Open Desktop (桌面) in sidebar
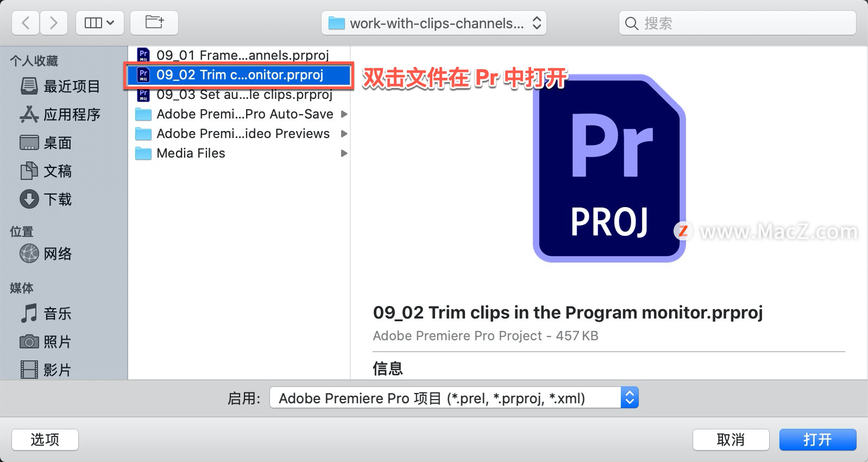 (x=46, y=143)
